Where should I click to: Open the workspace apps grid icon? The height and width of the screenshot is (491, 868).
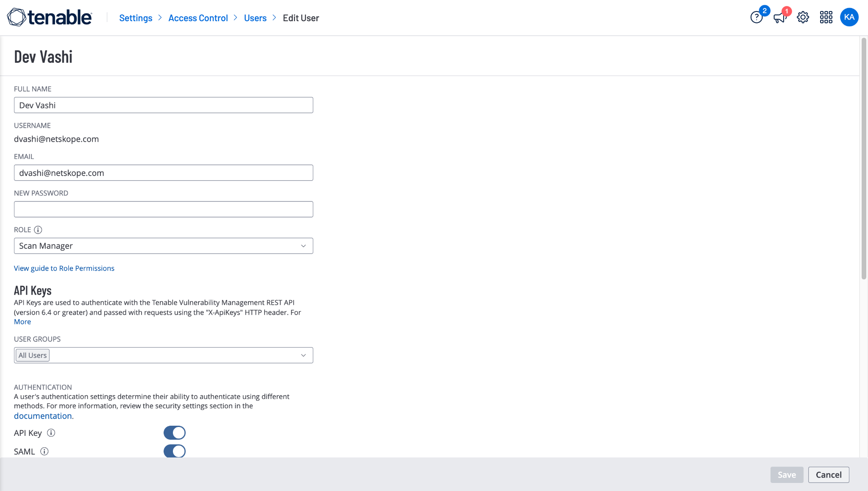click(826, 17)
